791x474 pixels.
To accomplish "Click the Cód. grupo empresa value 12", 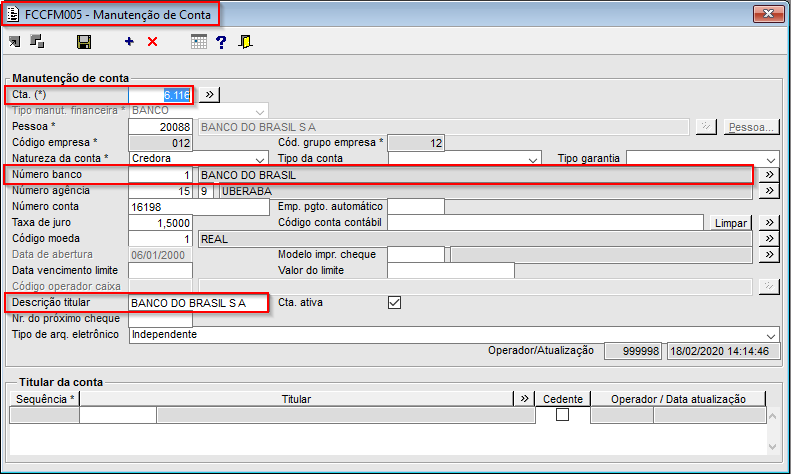I will click(x=416, y=143).
